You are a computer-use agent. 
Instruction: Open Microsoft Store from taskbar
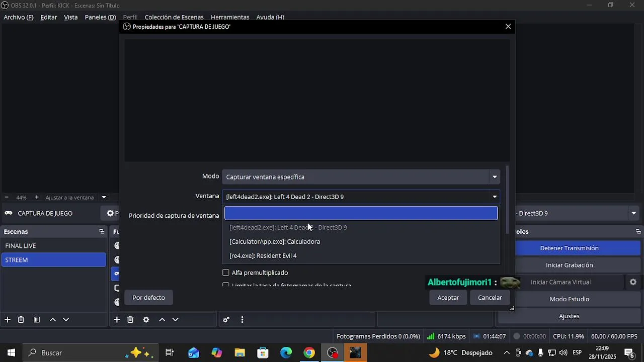pos(263,353)
